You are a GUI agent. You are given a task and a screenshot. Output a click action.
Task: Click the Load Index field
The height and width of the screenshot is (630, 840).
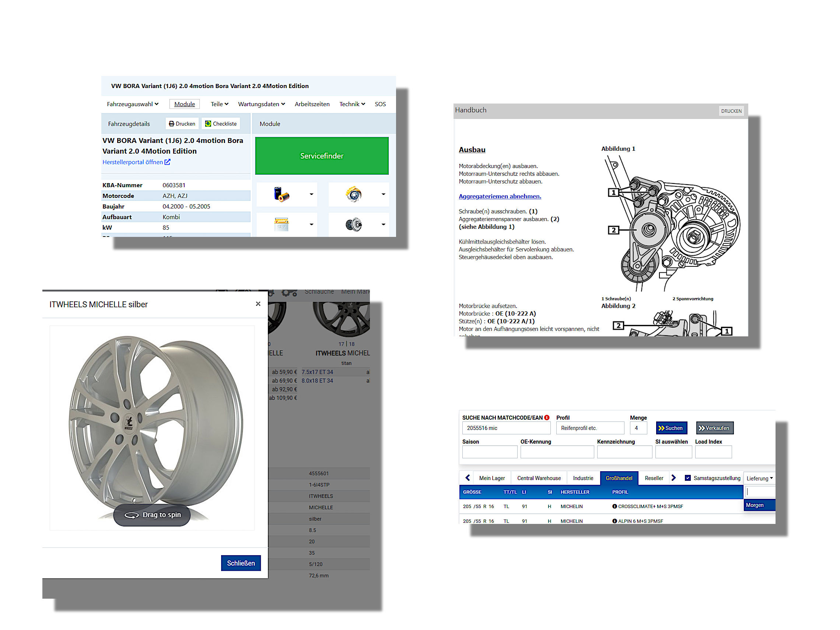[x=713, y=452]
